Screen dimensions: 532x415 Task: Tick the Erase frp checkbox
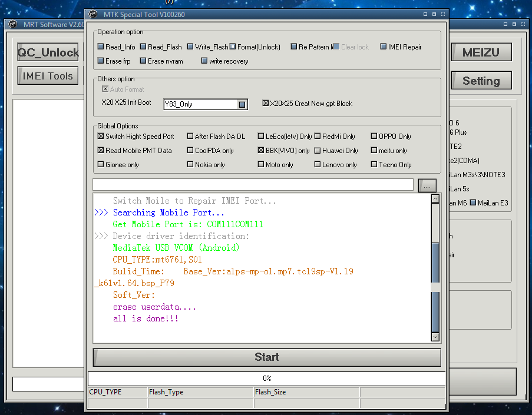click(x=101, y=61)
